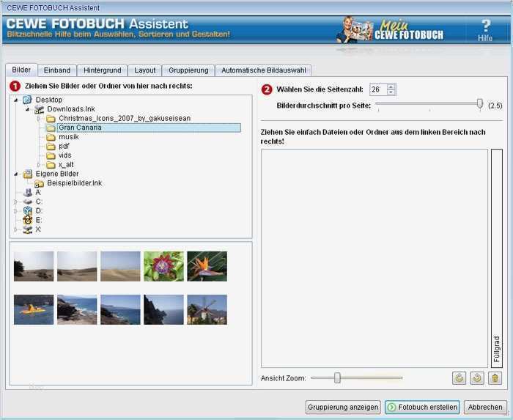
Task: Click the Mein CEWE Fotobuch logo
Action: click(390, 30)
